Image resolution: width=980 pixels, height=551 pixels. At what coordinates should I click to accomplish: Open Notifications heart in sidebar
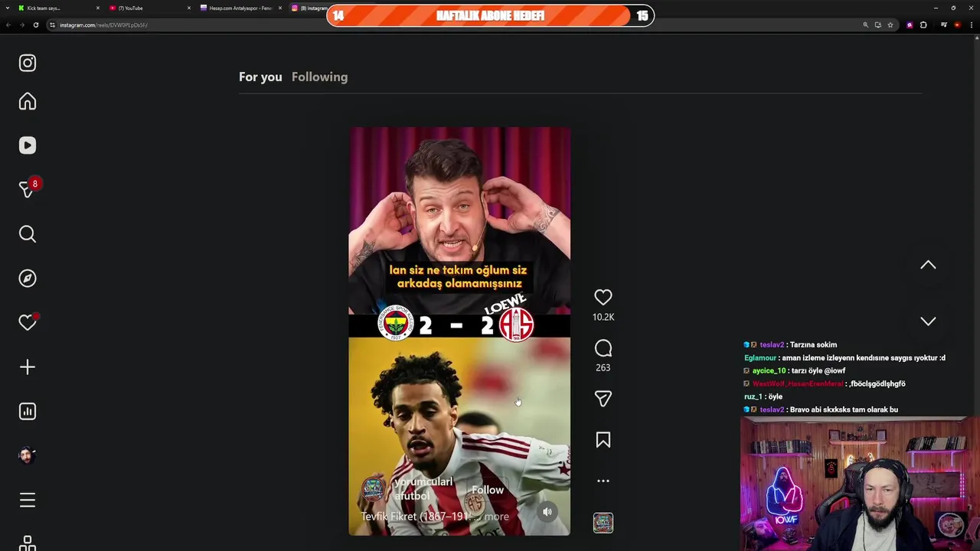point(28,323)
